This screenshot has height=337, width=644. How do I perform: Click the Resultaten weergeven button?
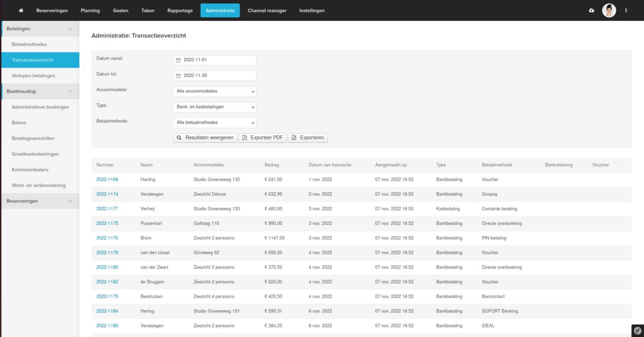pos(205,138)
